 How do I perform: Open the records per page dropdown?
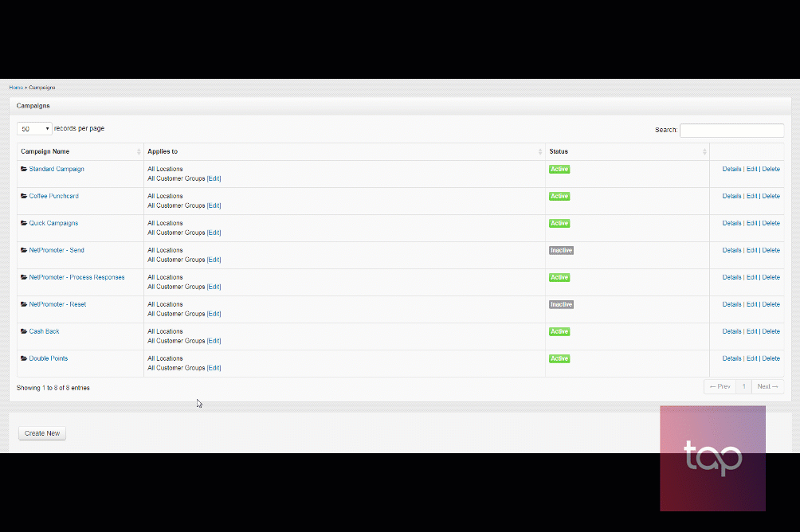coord(33,128)
